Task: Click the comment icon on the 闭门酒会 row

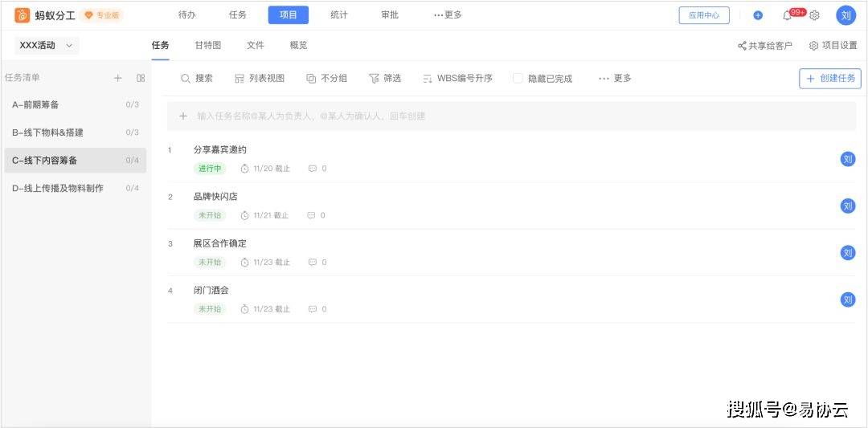Action: [312, 310]
